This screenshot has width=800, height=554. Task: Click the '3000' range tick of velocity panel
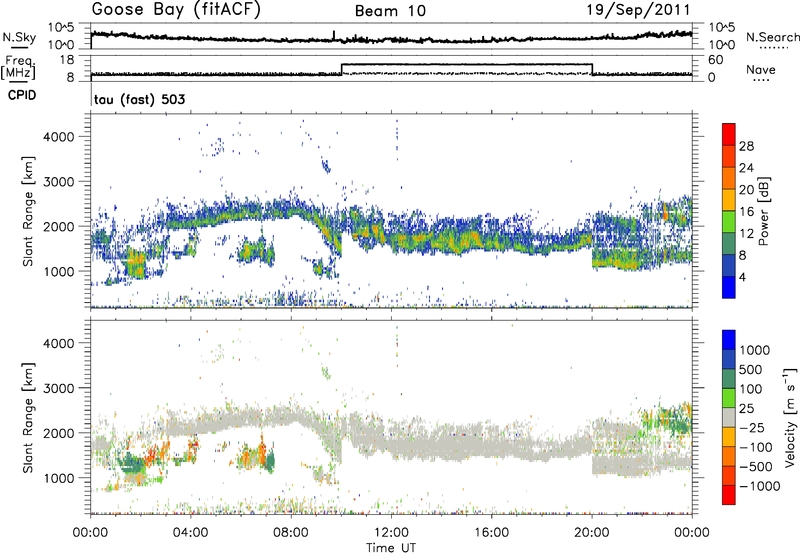pos(59,388)
